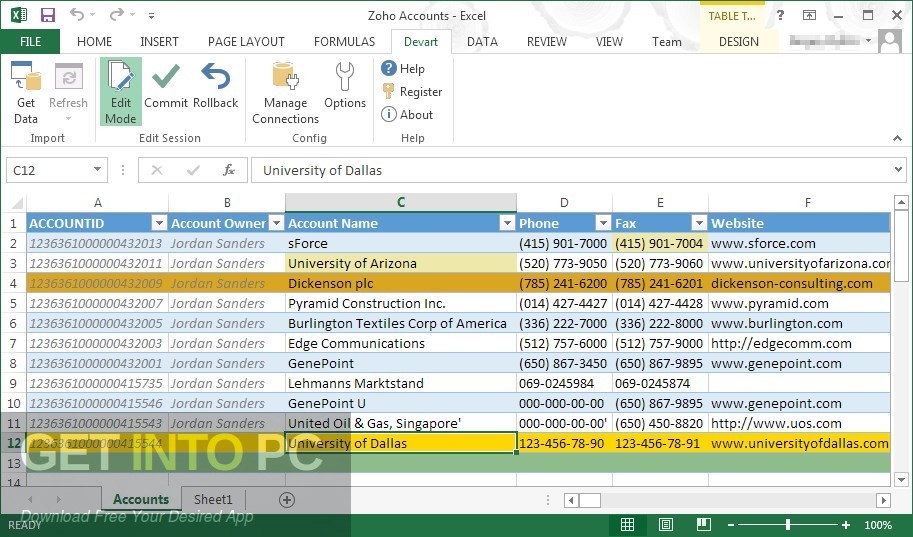Click the Enter checkmark in formula bar
This screenshot has width=913, height=537.
pos(193,170)
